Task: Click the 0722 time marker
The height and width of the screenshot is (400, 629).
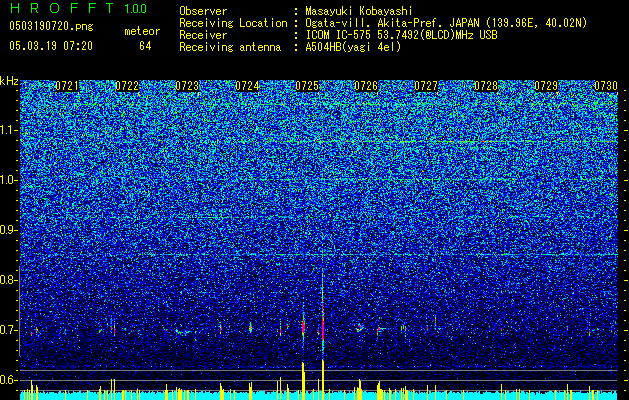Action: (x=127, y=86)
